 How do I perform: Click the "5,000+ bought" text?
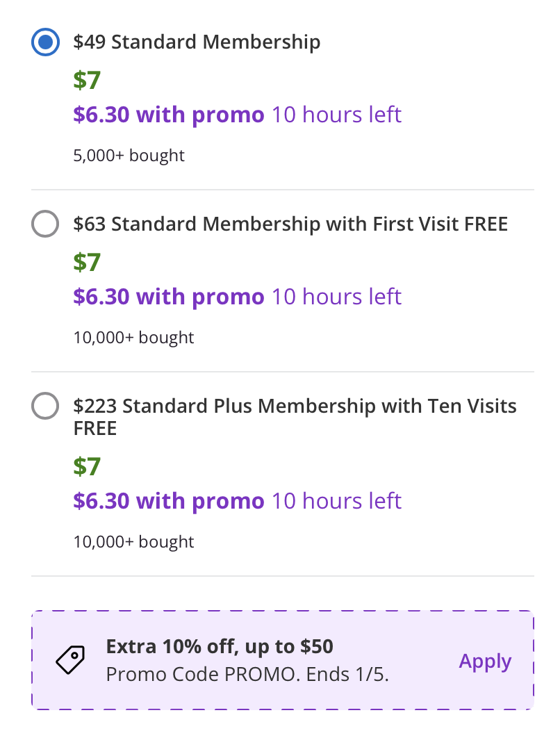(x=129, y=156)
